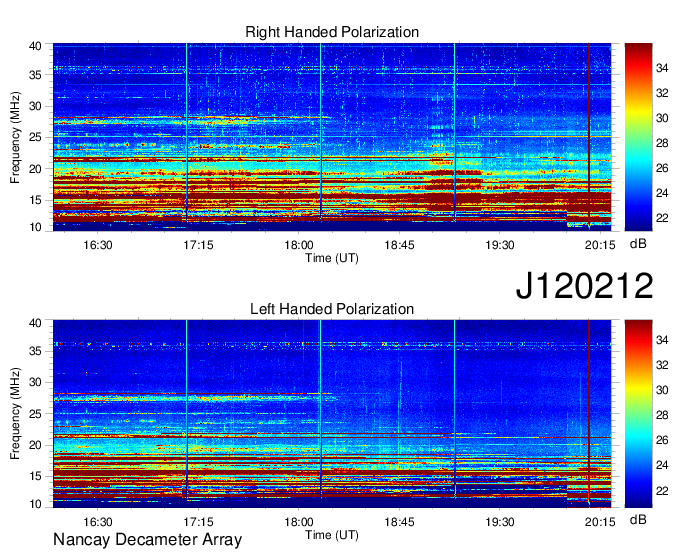Click "40" frequency tick of Left Handed plot
Screen dimensions: 680x552
[35, 323]
